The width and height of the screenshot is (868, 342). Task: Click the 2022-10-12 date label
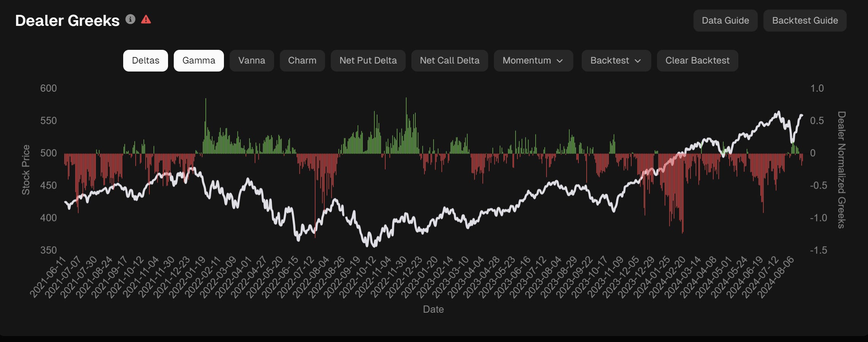[358, 277]
